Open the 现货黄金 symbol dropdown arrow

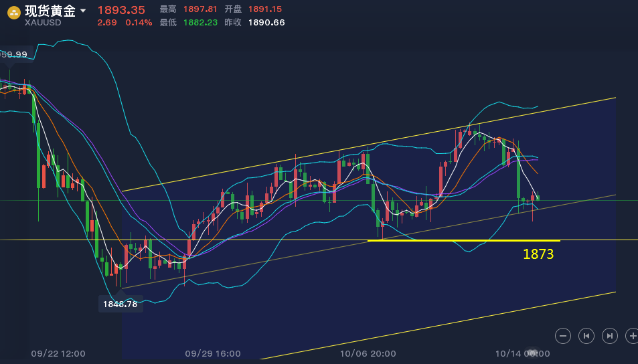click(x=83, y=11)
